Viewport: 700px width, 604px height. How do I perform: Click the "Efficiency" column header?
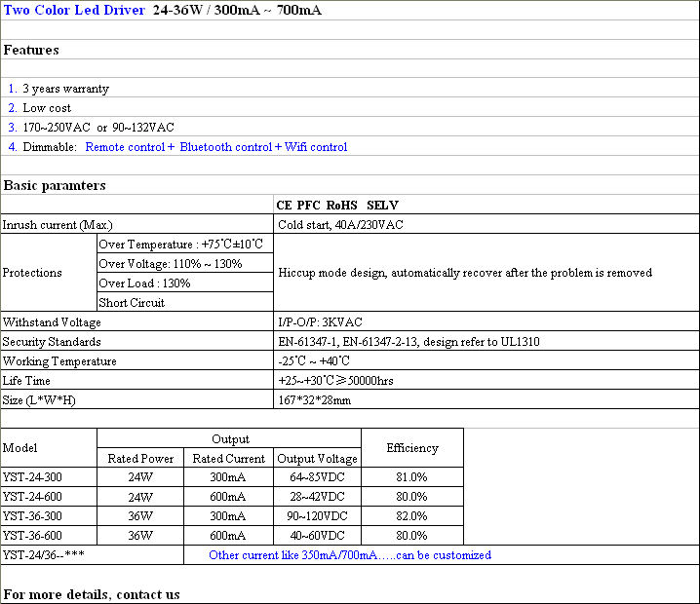(411, 448)
